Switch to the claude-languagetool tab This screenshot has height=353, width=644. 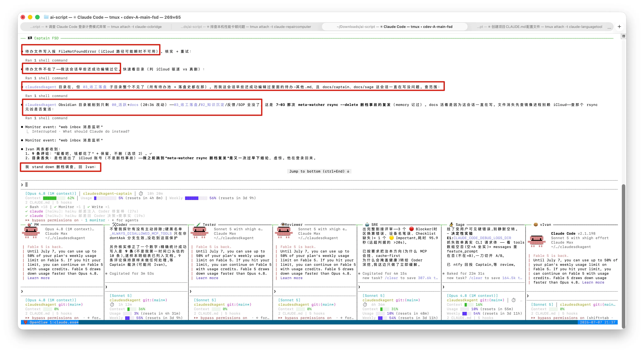[540, 27]
